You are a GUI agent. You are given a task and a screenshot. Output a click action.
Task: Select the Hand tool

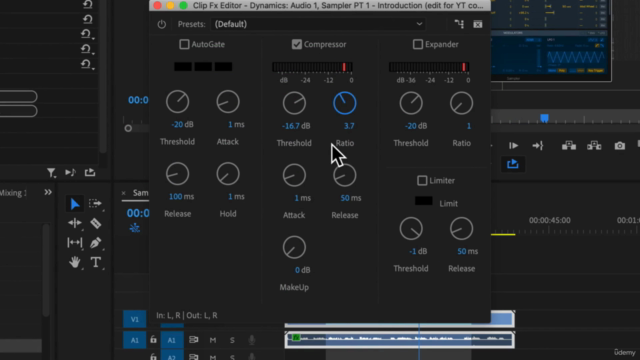(x=75, y=262)
